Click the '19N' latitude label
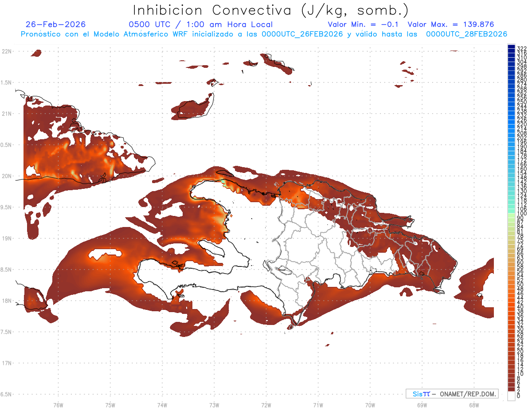 (x=7, y=239)
